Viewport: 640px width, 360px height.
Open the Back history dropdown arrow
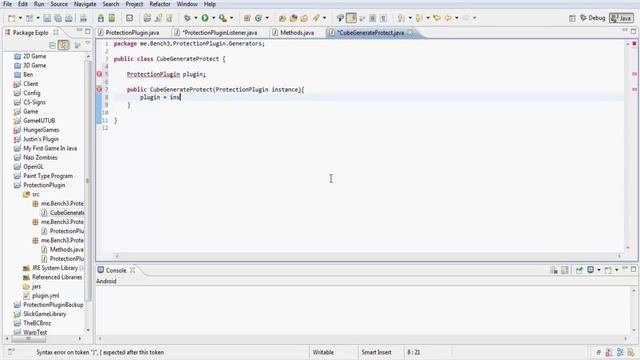457,18
